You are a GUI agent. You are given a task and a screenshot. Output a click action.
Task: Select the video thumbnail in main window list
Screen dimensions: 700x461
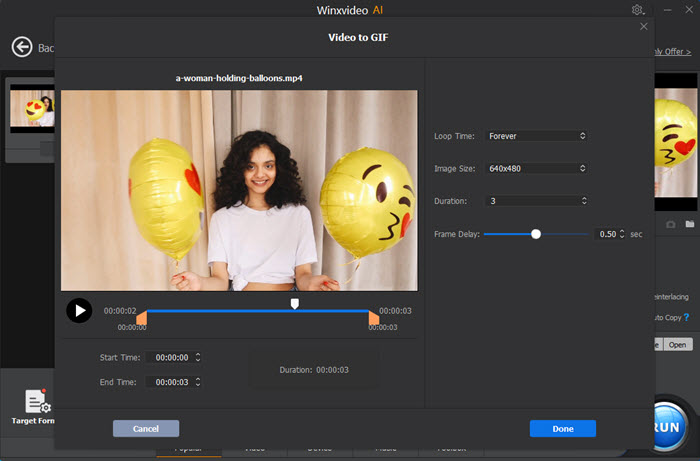(32, 108)
